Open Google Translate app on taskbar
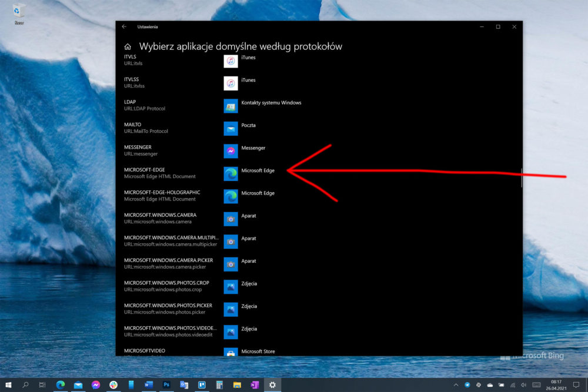This screenshot has width=588, height=392. pos(183,385)
